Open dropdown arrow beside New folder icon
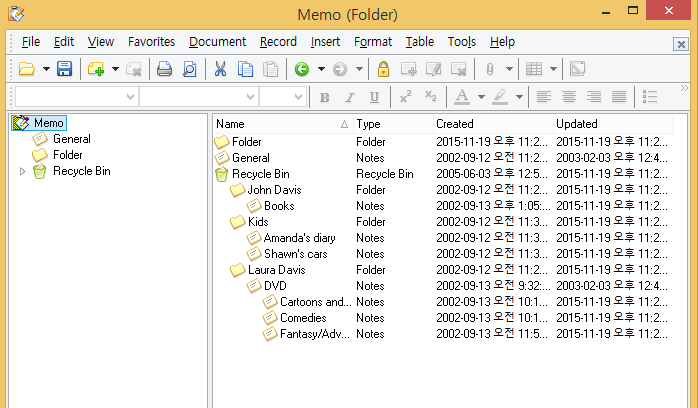The width and height of the screenshot is (698, 408). [115, 69]
